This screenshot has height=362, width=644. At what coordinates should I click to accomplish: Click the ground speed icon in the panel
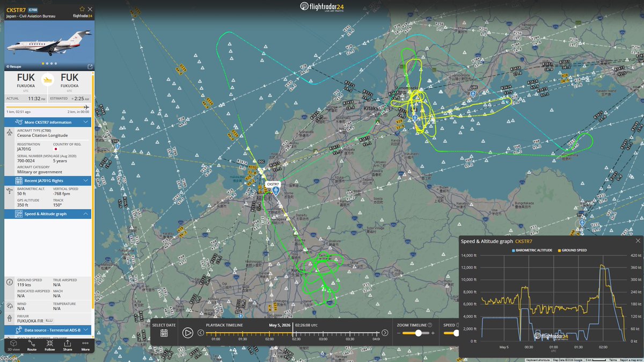[x=10, y=282]
